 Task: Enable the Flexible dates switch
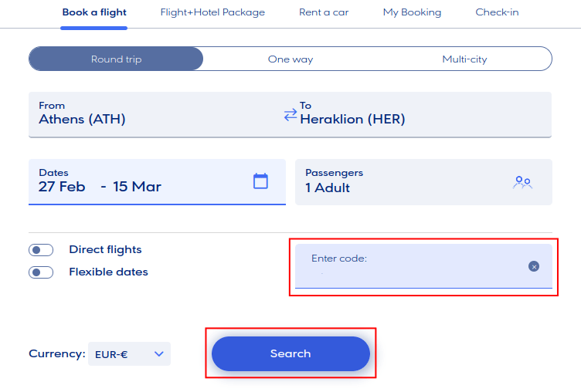(41, 272)
